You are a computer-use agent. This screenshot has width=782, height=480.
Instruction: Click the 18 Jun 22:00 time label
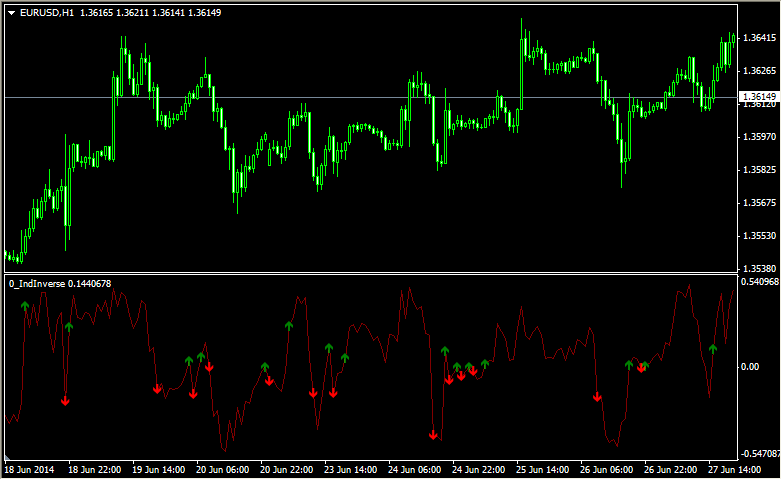(x=94, y=470)
